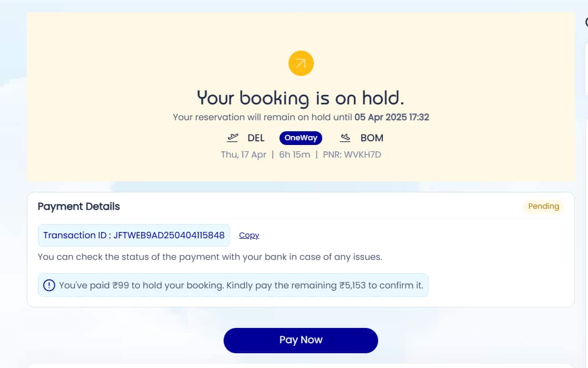588x368 pixels.
Task: Click the "Your booking is on hold" heading
Action: 301,98
